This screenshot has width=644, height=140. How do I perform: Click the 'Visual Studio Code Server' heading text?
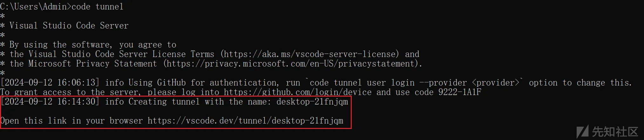point(69,26)
